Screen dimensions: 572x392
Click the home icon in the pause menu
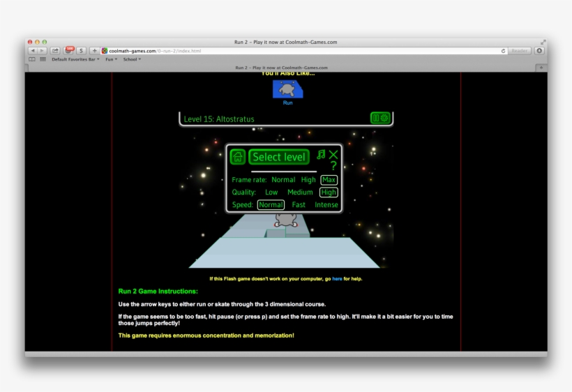(x=237, y=157)
